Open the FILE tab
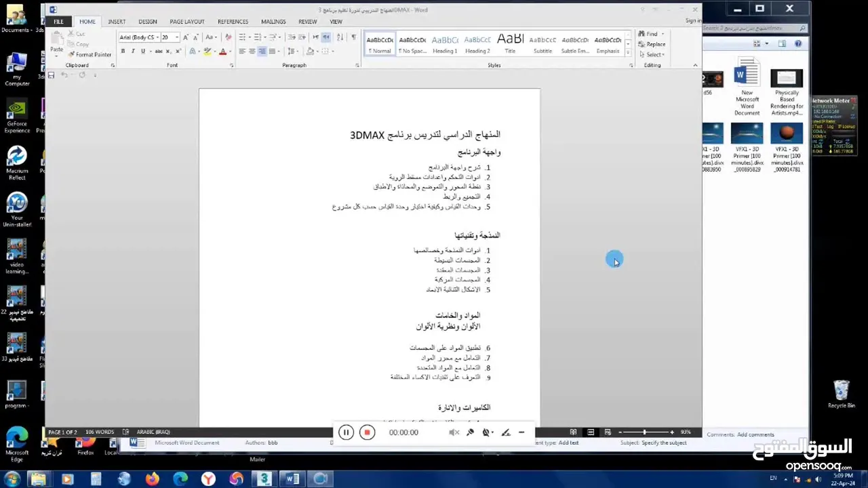The width and height of the screenshot is (868, 488). click(58, 22)
